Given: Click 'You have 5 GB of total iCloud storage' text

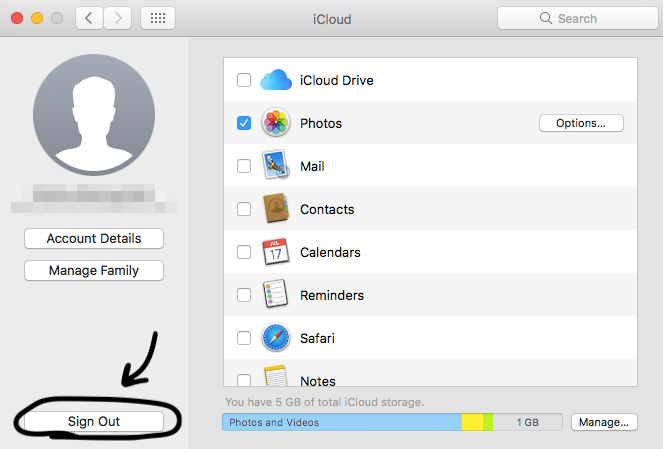Looking at the screenshot, I should coord(324,402).
